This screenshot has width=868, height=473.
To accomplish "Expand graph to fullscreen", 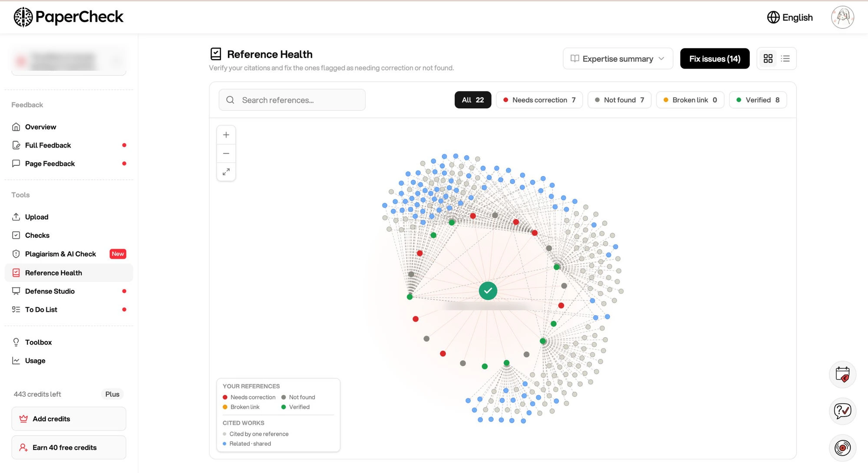I will coord(226,172).
